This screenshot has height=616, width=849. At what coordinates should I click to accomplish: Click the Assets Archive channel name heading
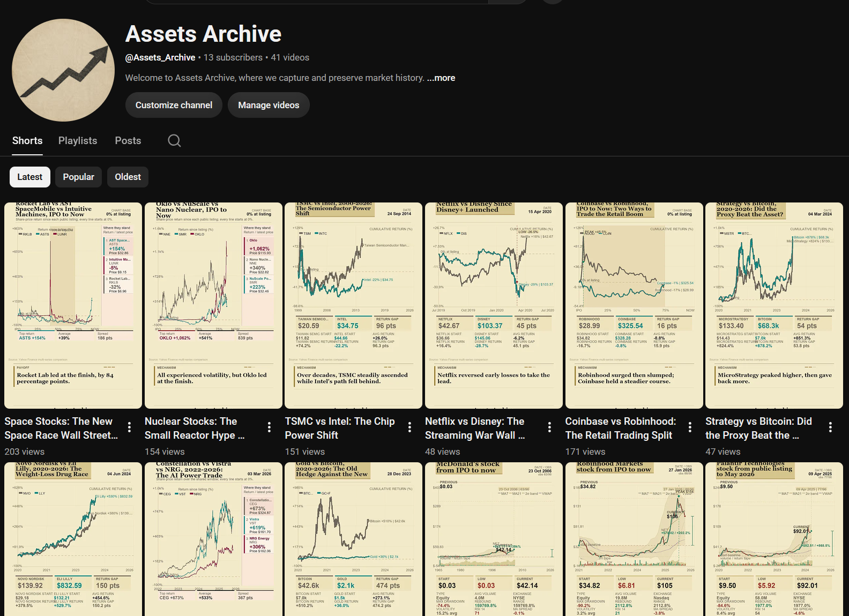click(203, 34)
